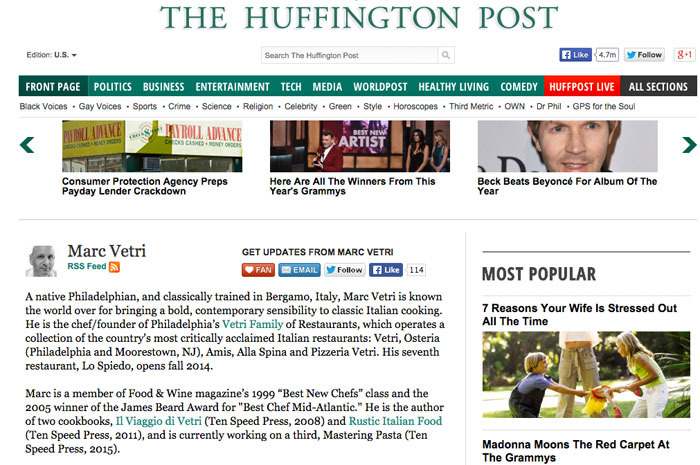Screen dimensions: 700x465
Task: Click the left carousel arrow
Action: click(27, 146)
